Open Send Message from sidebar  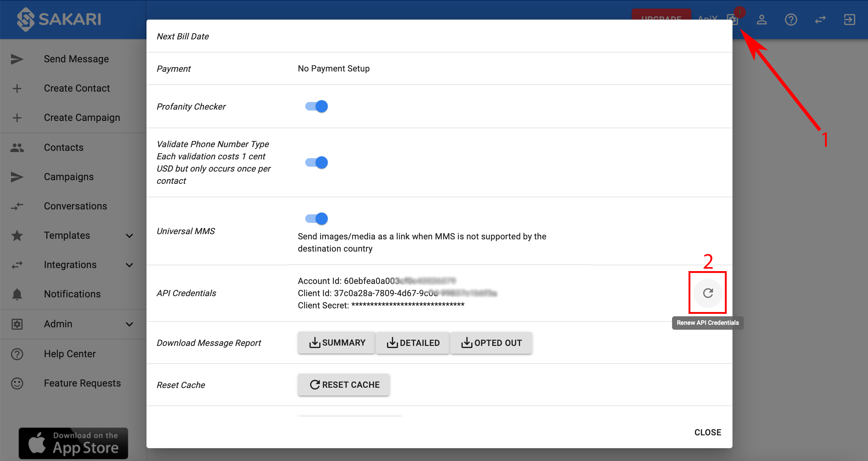73,59
